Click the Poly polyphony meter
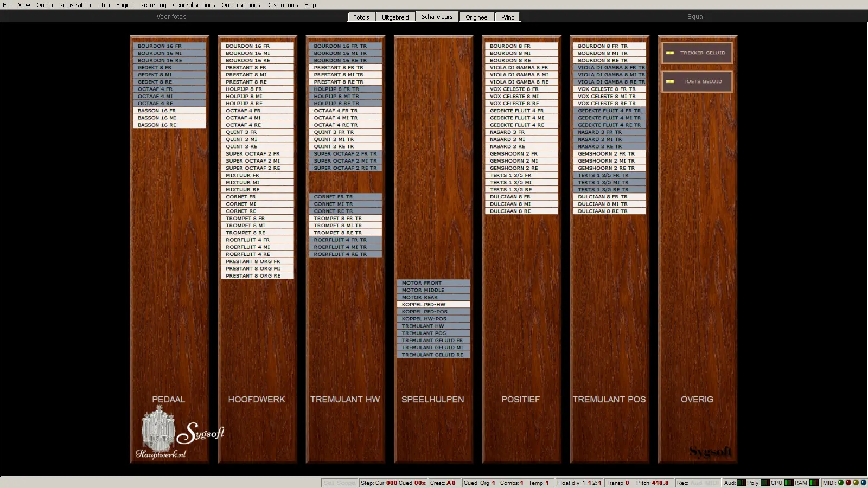 [765, 483]
